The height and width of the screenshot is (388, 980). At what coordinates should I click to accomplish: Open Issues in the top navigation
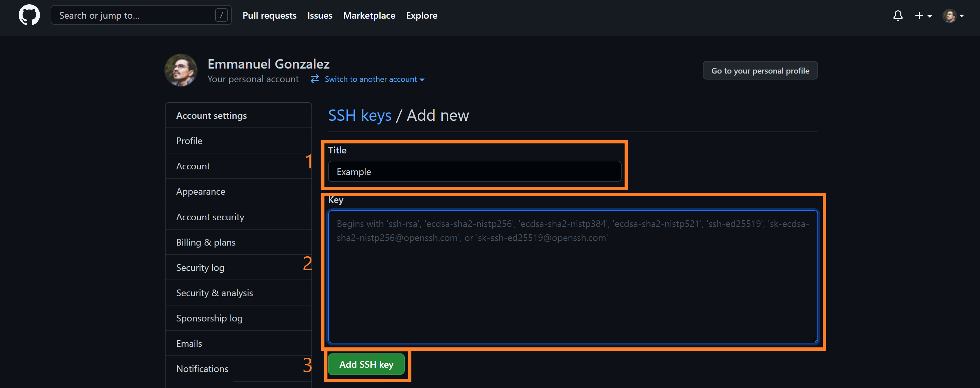[319, 16]
